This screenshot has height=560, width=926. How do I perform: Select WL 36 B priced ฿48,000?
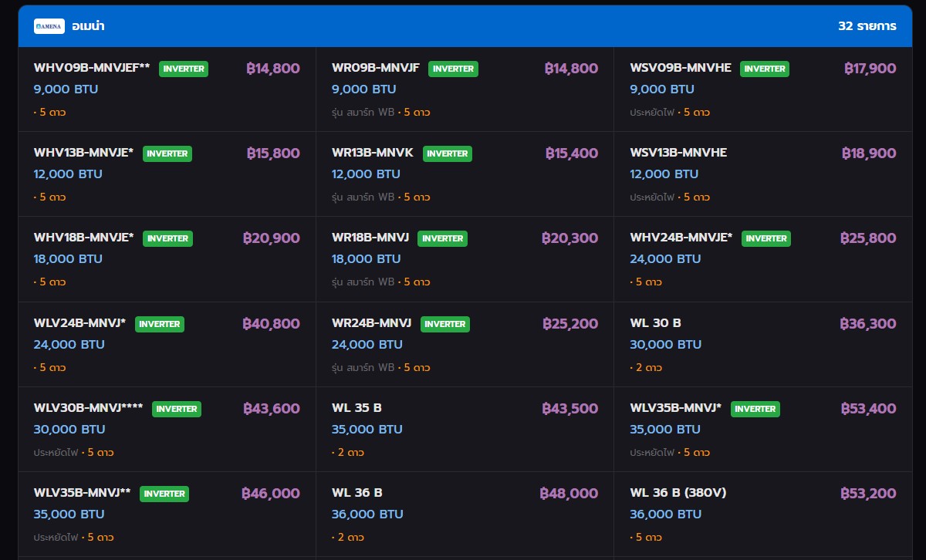357,493
